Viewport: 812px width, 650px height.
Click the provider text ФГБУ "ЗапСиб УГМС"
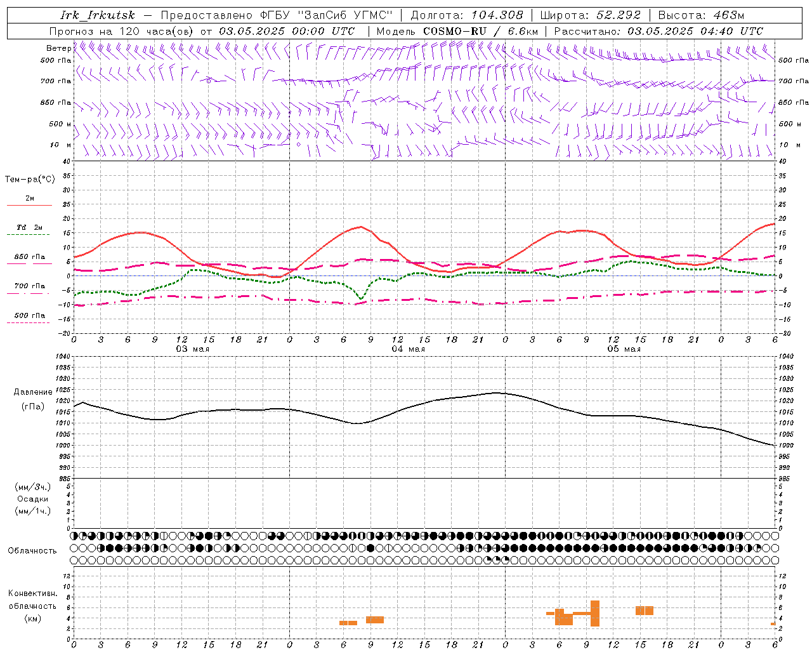click(327, 15)
